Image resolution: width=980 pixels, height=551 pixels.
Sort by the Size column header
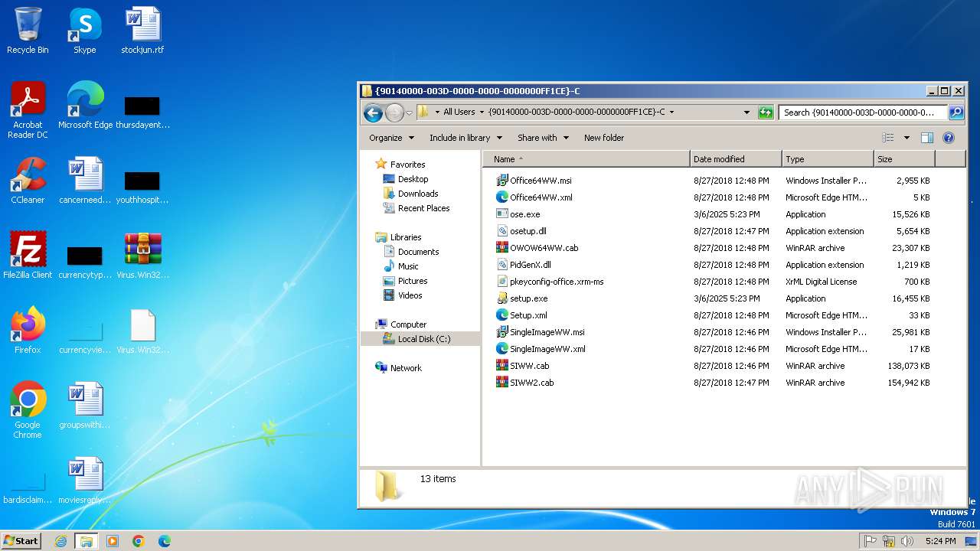[904, 159]
